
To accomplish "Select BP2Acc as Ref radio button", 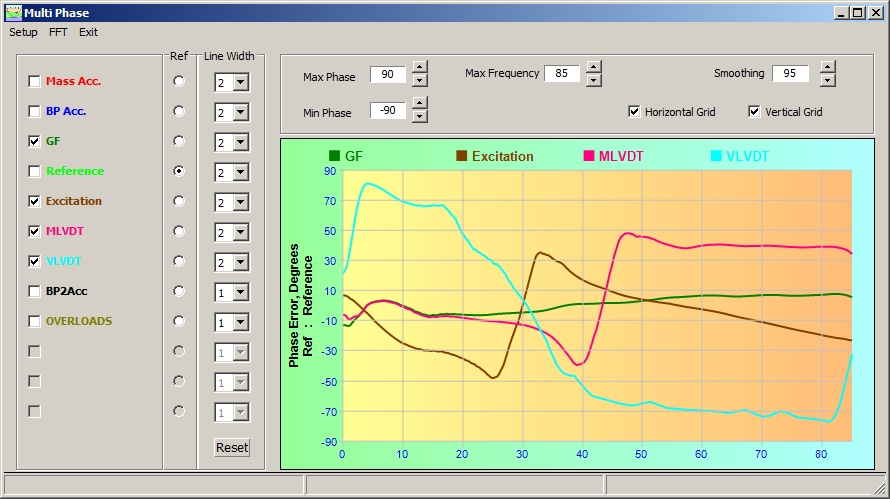I will [x=179, y=291].
